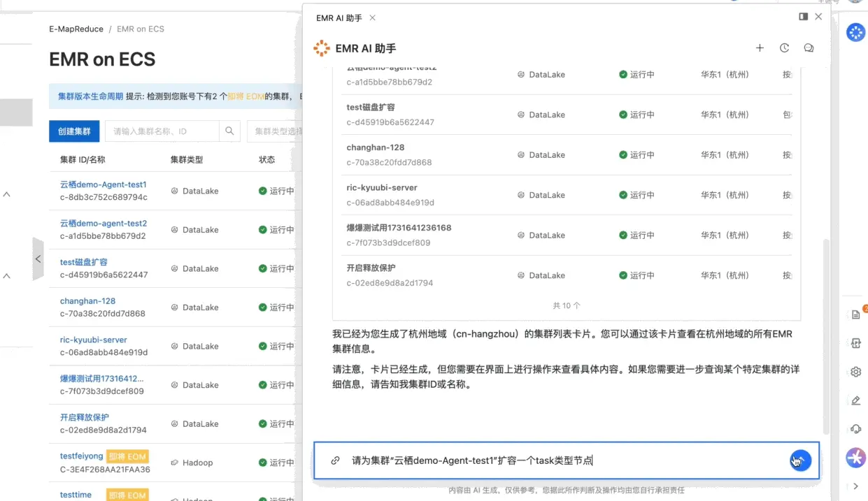This screenshot has width=868, height=501.
Task: Open cluster ric-kyuubi-server in main list
Action: (94, 340)
